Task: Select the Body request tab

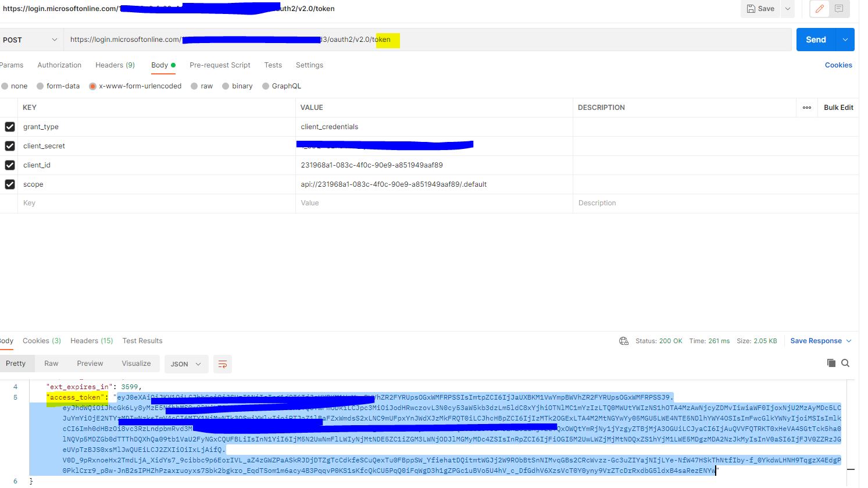Action: 163,65
